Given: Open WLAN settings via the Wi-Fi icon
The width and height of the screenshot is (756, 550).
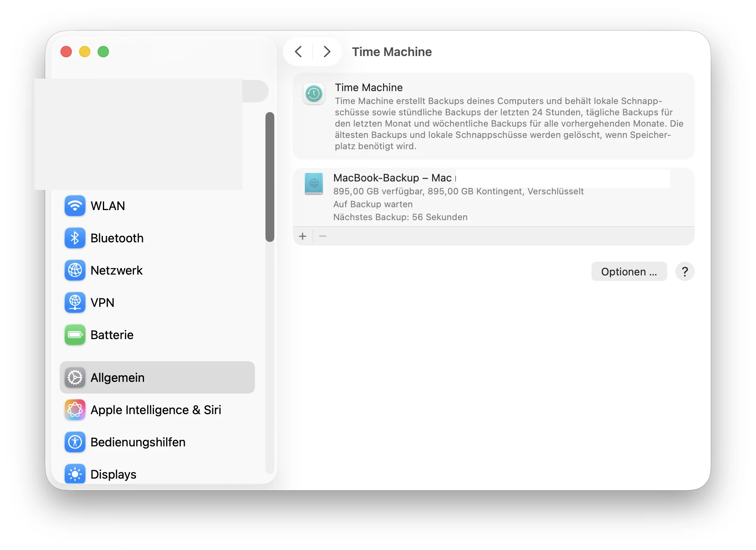Looking at the screenshot, I should coord(75,206).
